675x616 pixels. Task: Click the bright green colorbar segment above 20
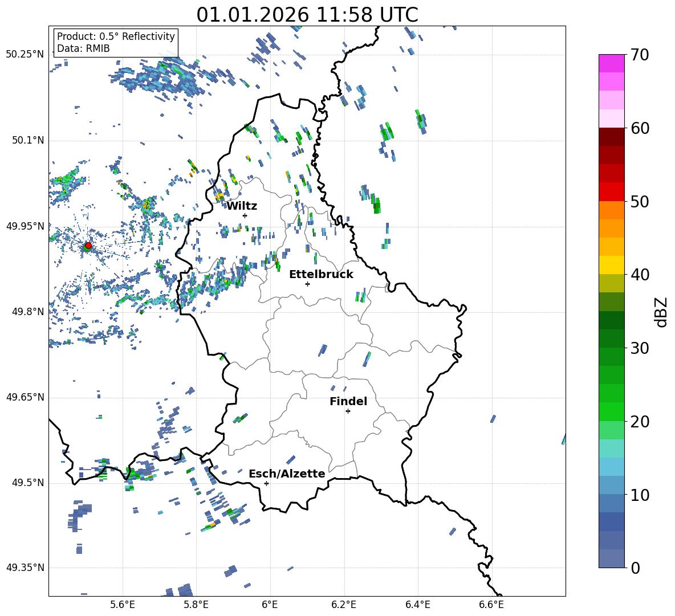click(611, 411)
